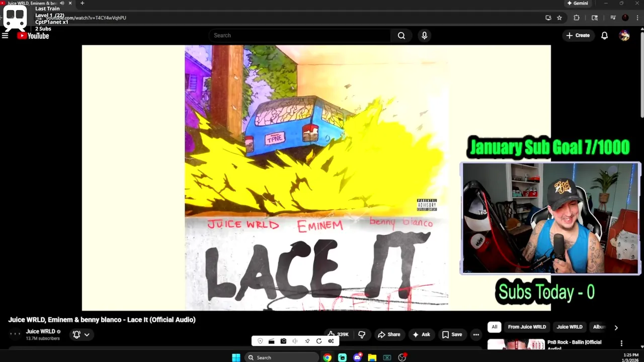Click the address bar URL

pyautogui.click(x=86, y=18)
